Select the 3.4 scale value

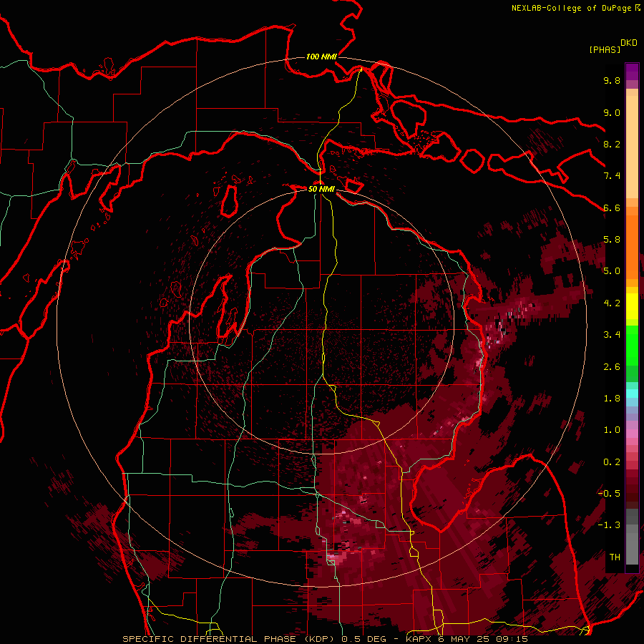pos(612,335)
